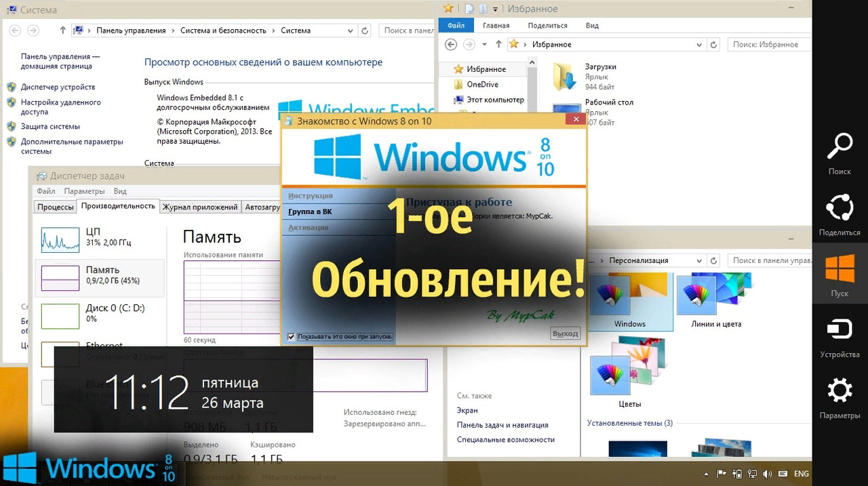Open Дополнительные параметры системы link

(72, 146)
